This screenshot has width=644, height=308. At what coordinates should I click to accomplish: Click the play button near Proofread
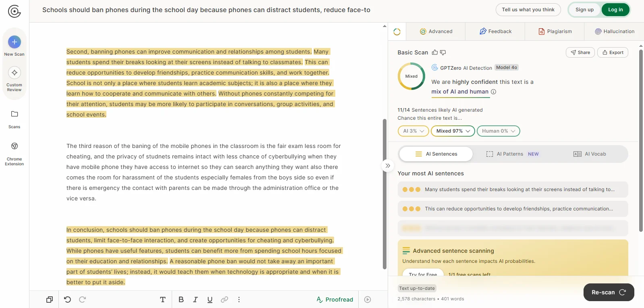click(368, 300)
